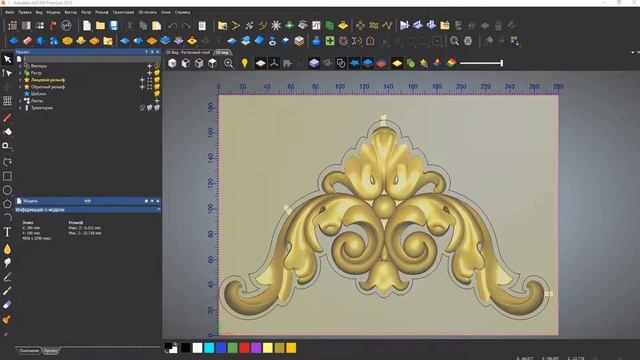The height and width of the screenshot is (360, 640).
Task: Pick the red color swatch
Action: pos(244,348)
